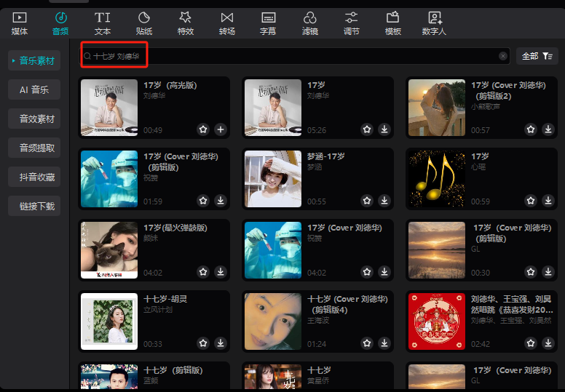
Task: Switch to the 文本 text tab
Action: click(x=103, y=23)
